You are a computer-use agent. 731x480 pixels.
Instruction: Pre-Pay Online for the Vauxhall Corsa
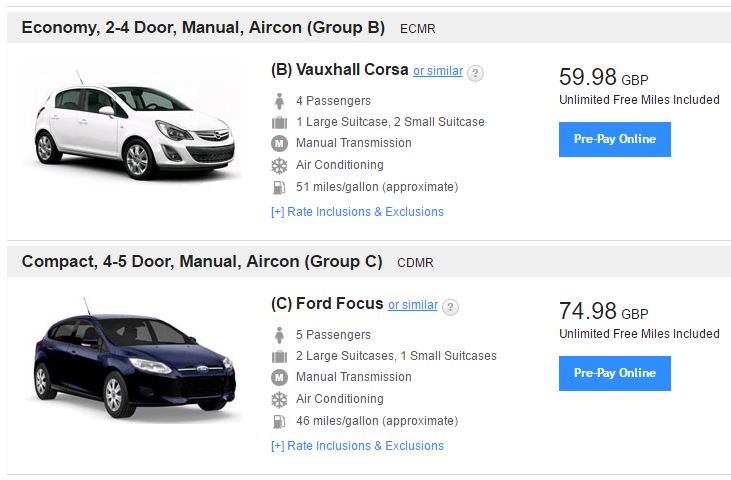614,139
